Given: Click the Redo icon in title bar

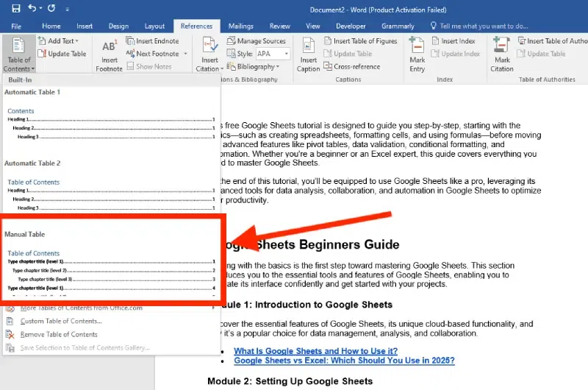Looking at the screenshot, I should 51,8.
